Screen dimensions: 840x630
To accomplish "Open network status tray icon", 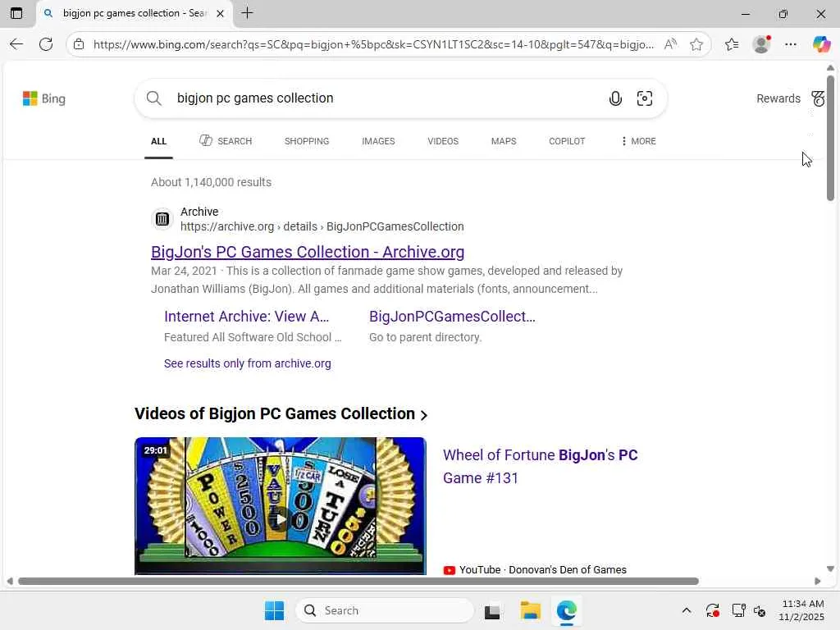I will coord(738,610).
